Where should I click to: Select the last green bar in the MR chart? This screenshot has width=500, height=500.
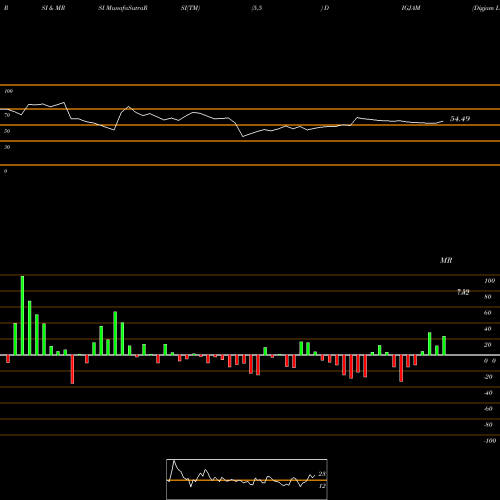click(444, 346)
